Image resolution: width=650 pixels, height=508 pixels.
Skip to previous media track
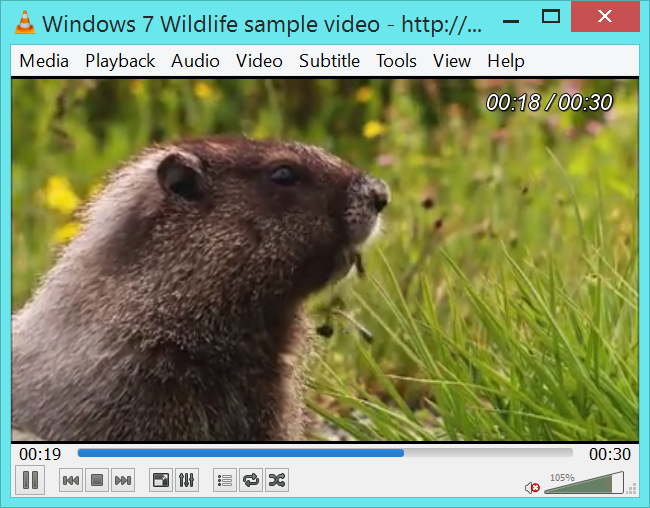[71, 481]
